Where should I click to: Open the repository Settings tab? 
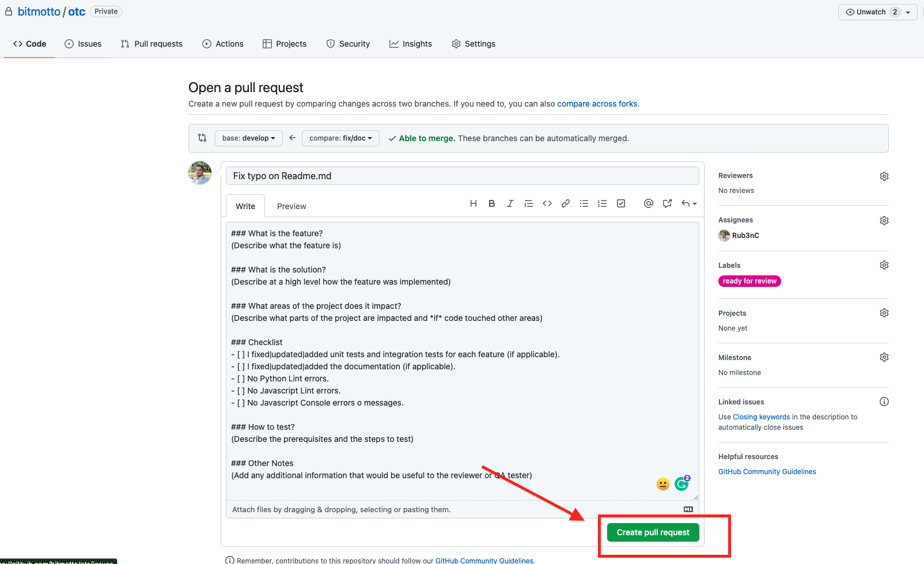click(x=474, y=44)
